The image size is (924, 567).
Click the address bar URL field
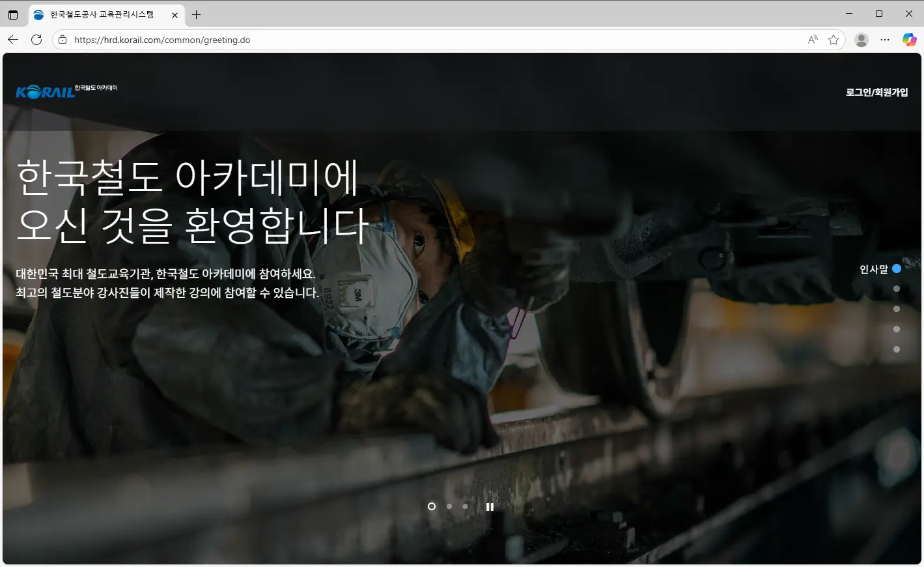[391, 40]
